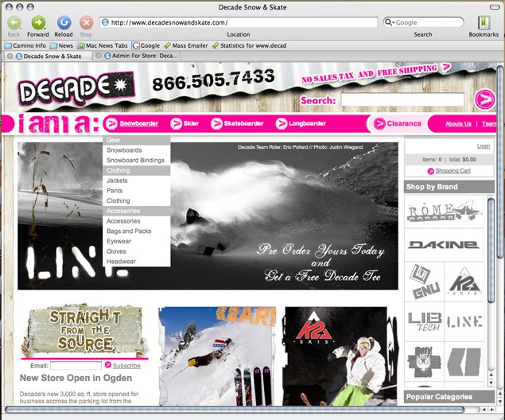Select Pants in the dropdown menu
Viewport: 505px width, 420px height.
[115, 190]
